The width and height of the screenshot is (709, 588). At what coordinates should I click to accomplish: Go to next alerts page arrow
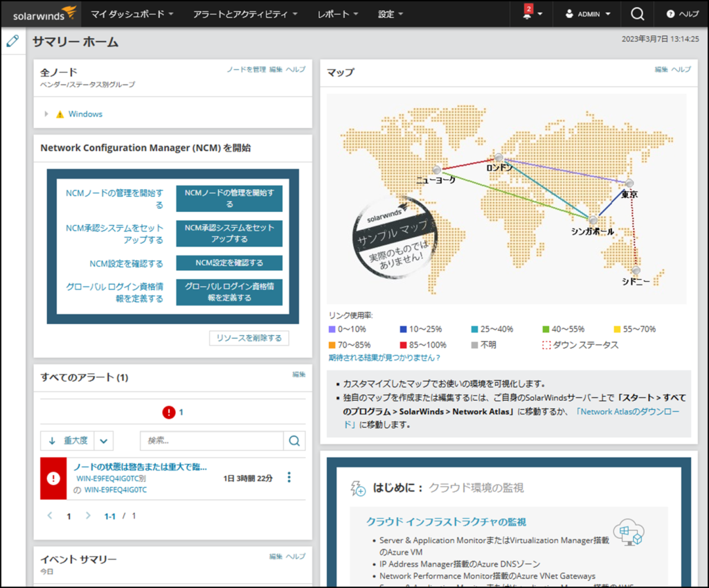pos(88,516)
